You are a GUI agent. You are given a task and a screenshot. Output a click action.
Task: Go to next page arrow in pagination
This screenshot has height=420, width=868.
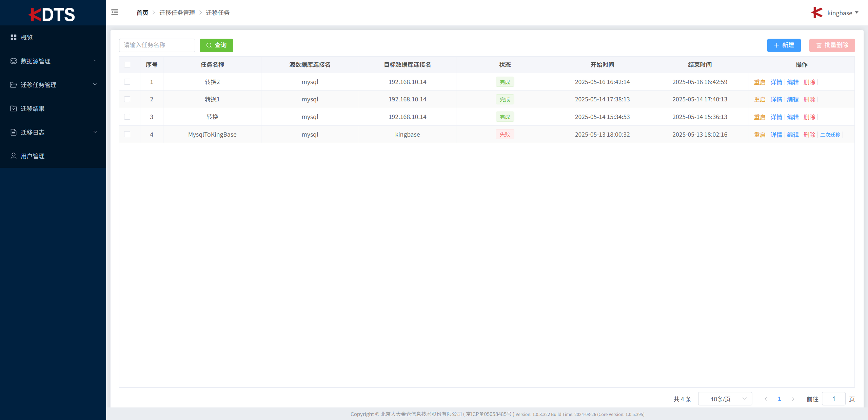[793, 399]
